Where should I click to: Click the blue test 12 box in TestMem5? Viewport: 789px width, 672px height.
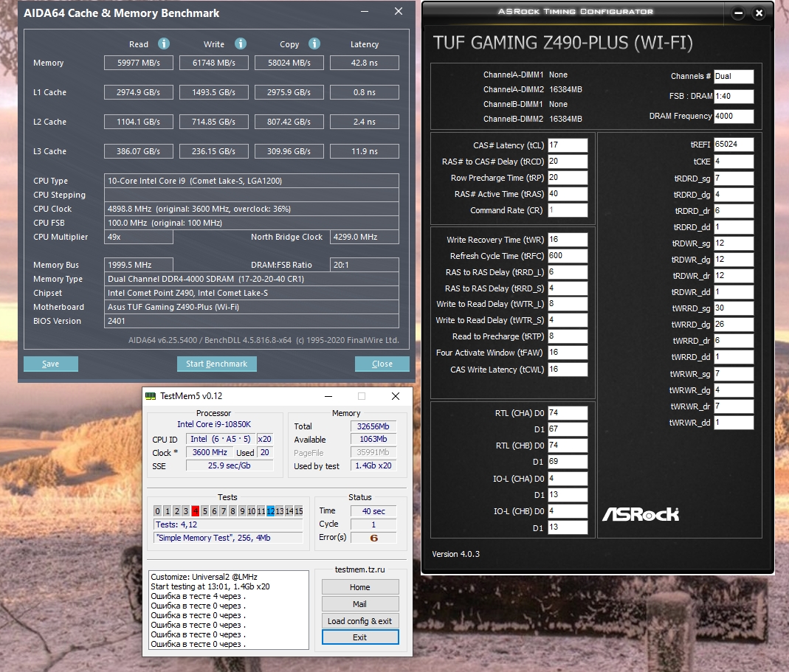pyautogui.click(x=271, y=511)
